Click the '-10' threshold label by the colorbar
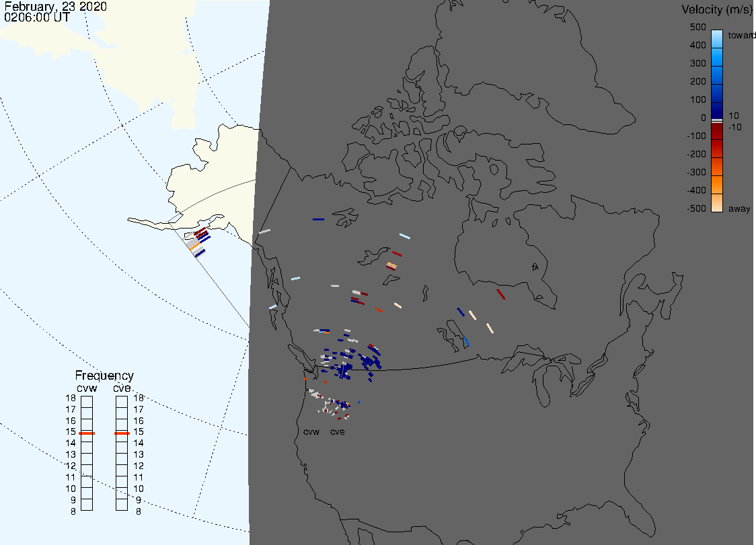This screenshot has width=756, height=545. [x=734, y=127]
